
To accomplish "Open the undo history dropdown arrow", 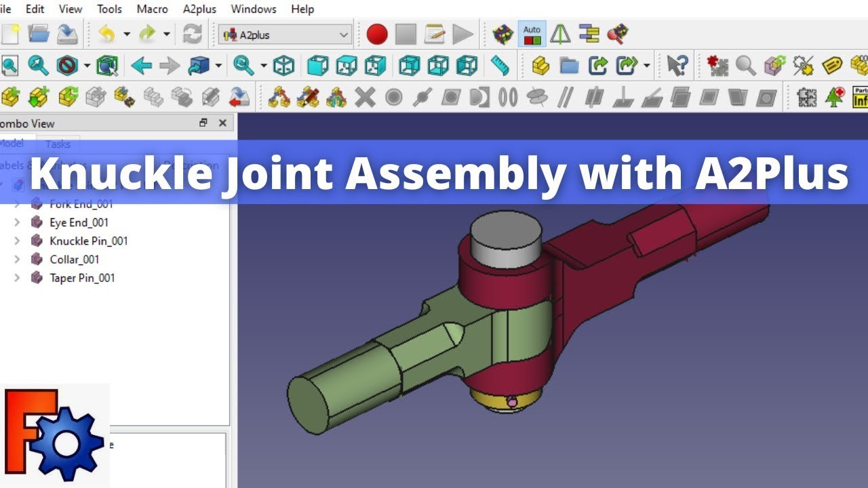I will click(126, 34).
